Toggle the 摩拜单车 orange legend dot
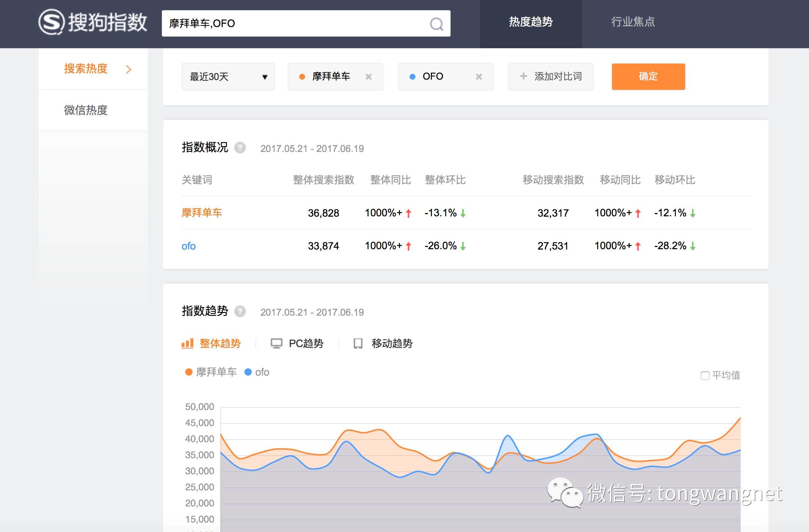Screen dimensions: 809x532 pos(189,372)
